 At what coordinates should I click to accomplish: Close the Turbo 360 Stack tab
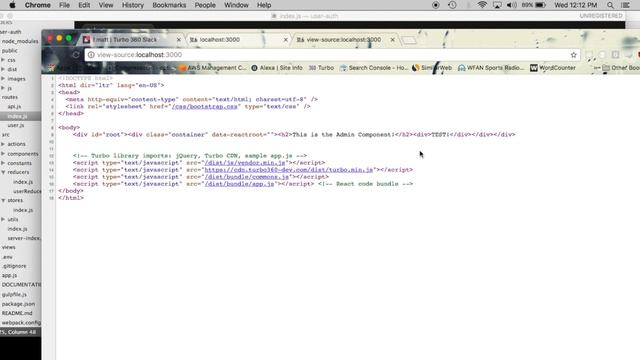point(178,40)
